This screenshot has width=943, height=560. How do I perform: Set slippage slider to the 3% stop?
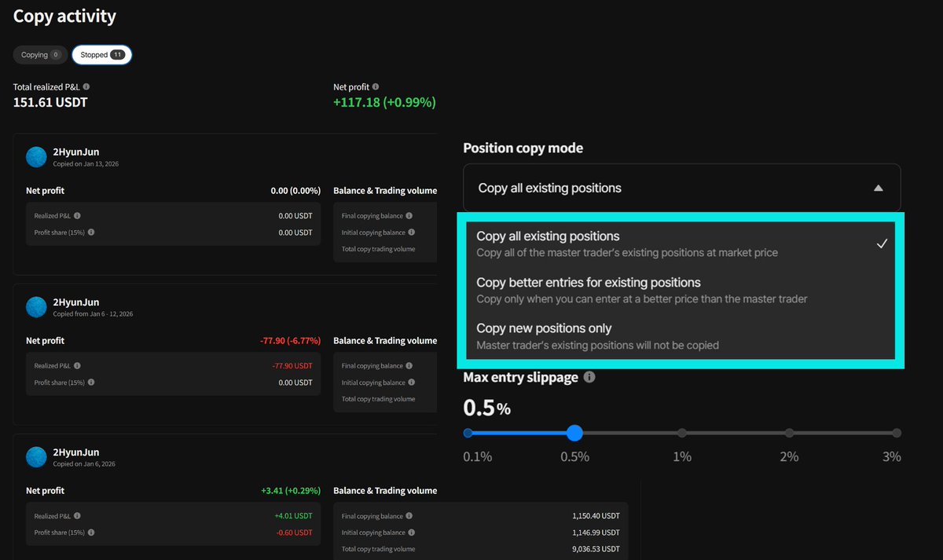coord(897,433)
